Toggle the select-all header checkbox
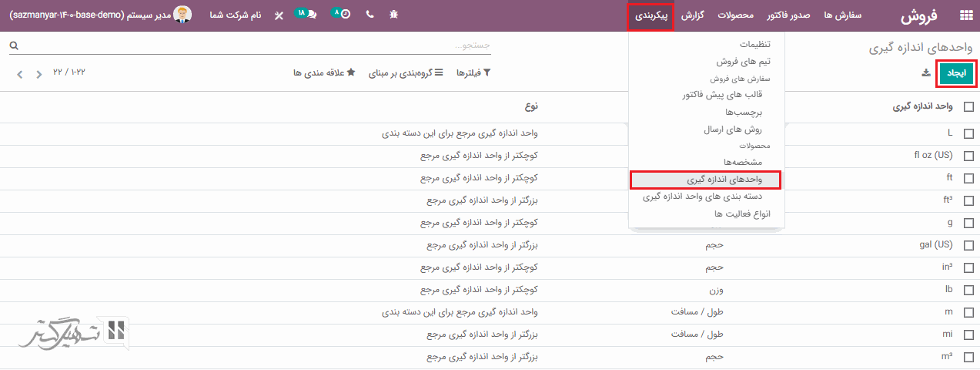The image size is (980, 370). pos(968,108)
